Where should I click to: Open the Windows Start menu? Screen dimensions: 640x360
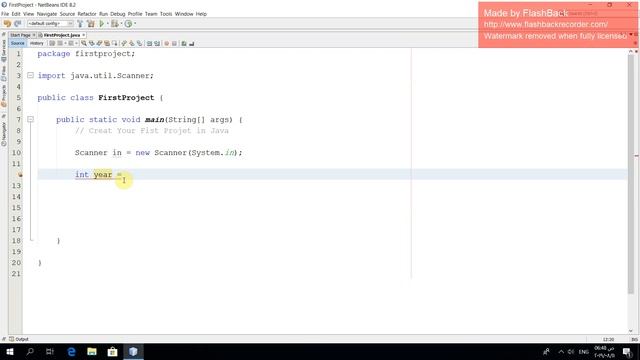(x=10, y=351)
